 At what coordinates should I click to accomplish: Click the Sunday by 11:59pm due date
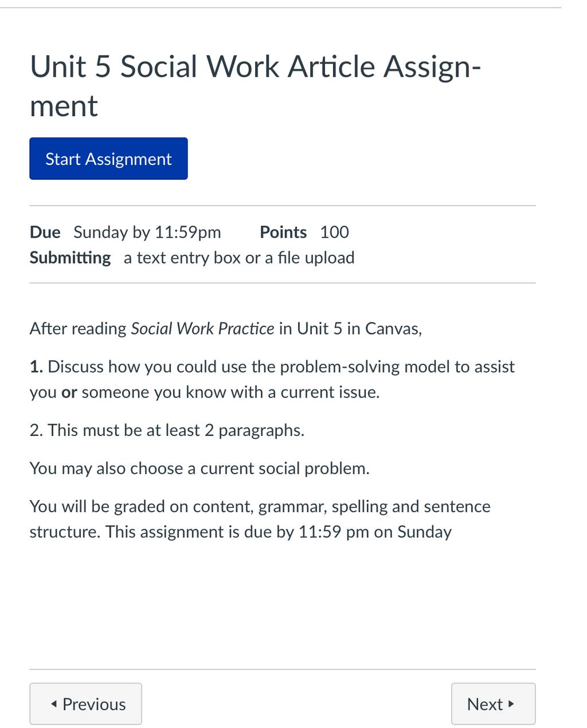(147, 232)
